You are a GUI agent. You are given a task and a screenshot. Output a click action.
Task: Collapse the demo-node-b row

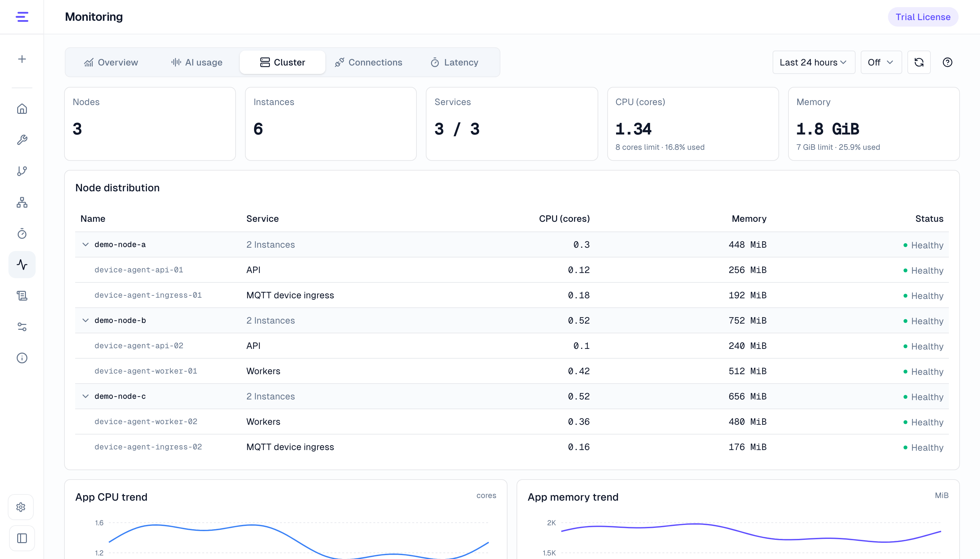(x=86, y=320)
